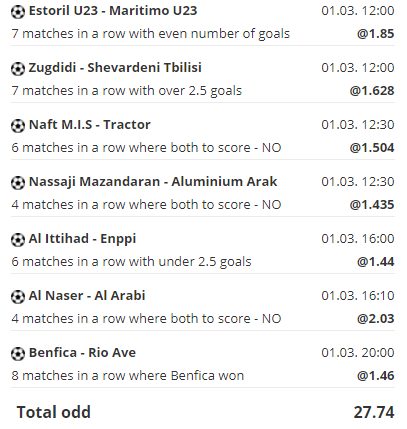
Task: Open Al Naser - Al Arabi match
Action: [87, 296]
